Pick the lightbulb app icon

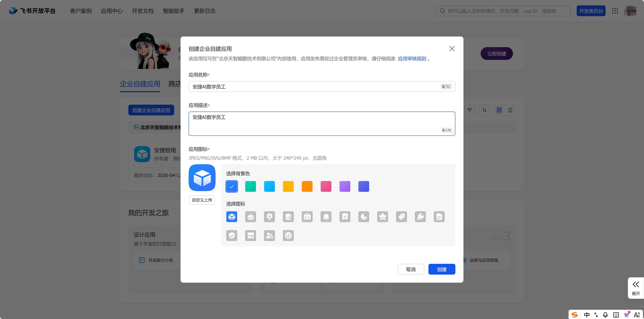point(269,217)
